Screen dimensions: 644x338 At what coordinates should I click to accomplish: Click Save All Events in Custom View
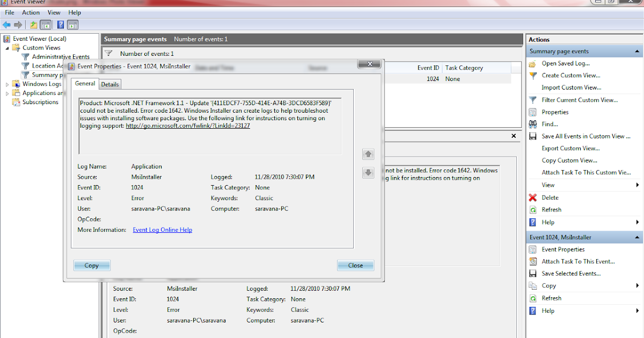tap(587, 136)
